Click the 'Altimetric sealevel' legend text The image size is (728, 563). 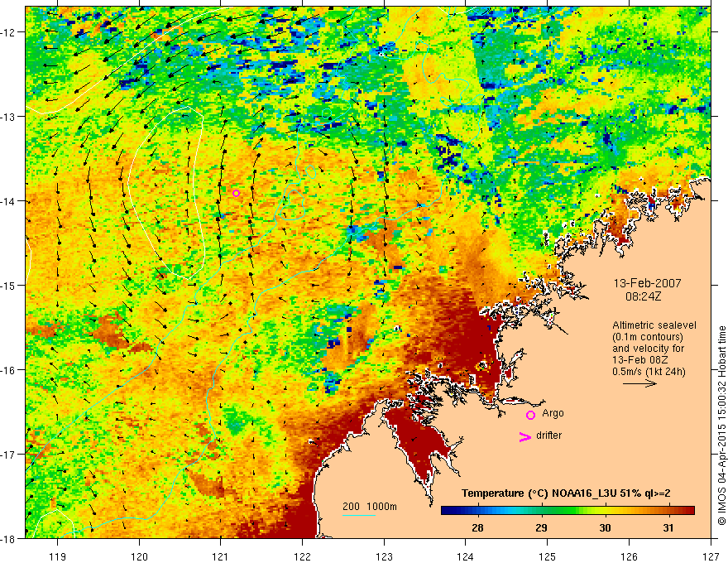click(x=654, y=325)
